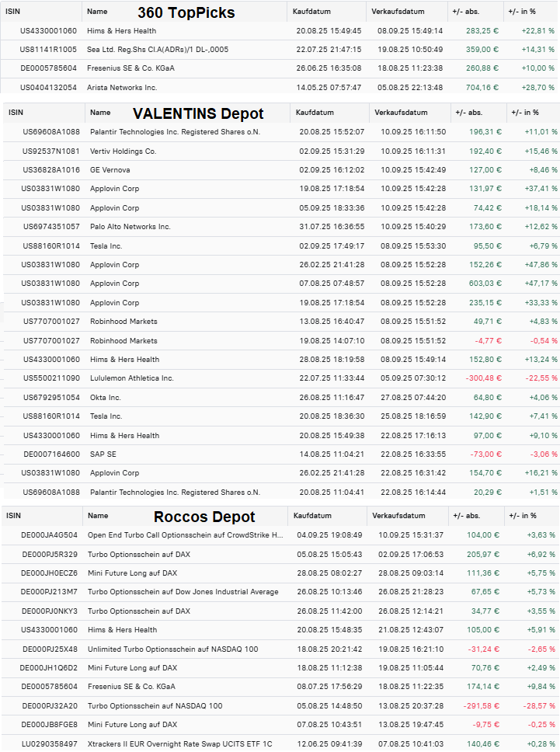Viewport: 560px width, 752px height.
Task: Select the Lululemon Athletica Inc. name
Action: (132, 378)
